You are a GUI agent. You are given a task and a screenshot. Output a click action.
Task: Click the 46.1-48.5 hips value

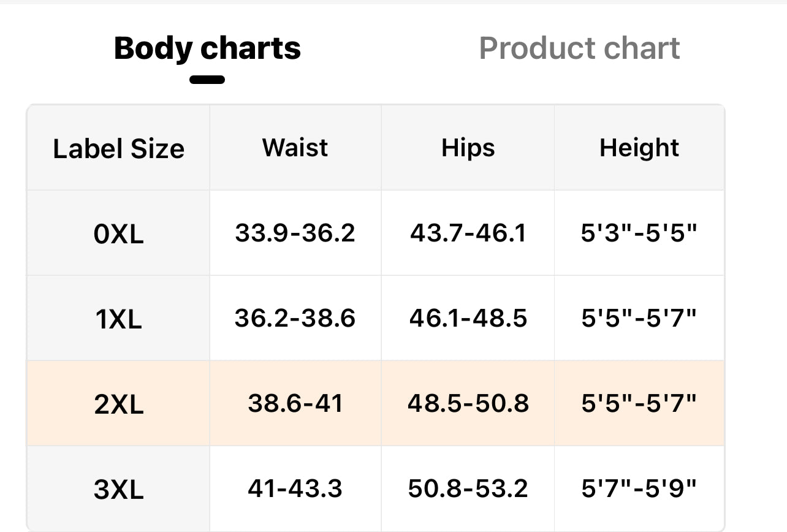point(468,318)
